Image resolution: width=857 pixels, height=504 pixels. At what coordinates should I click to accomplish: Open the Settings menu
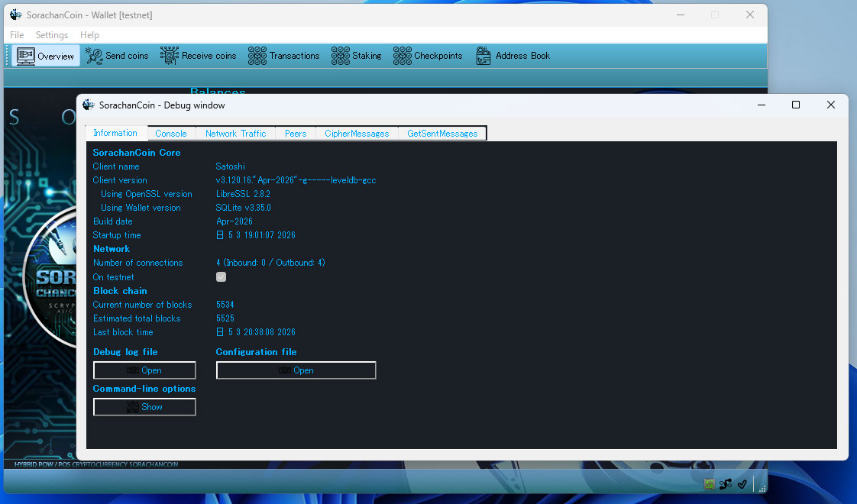click(52, 35)
